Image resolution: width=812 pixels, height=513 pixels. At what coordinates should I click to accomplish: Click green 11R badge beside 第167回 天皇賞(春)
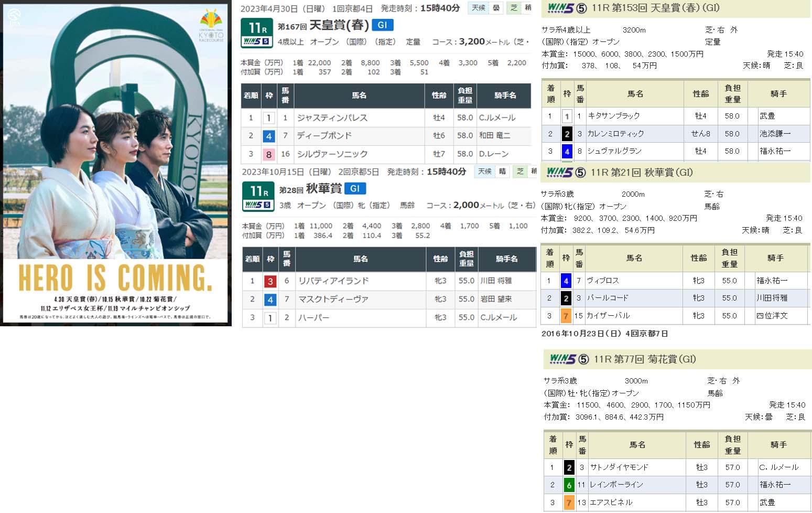(x=256, y=33)
